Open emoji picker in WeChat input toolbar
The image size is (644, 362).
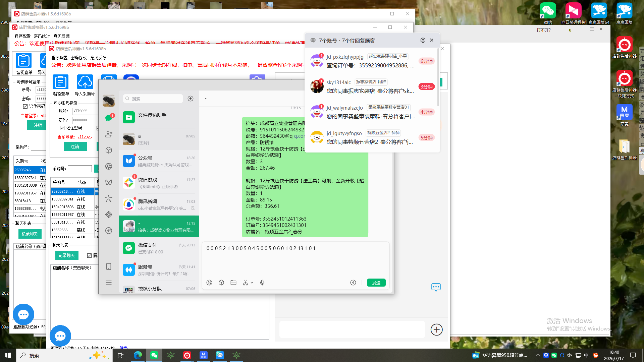click(209, 283)
